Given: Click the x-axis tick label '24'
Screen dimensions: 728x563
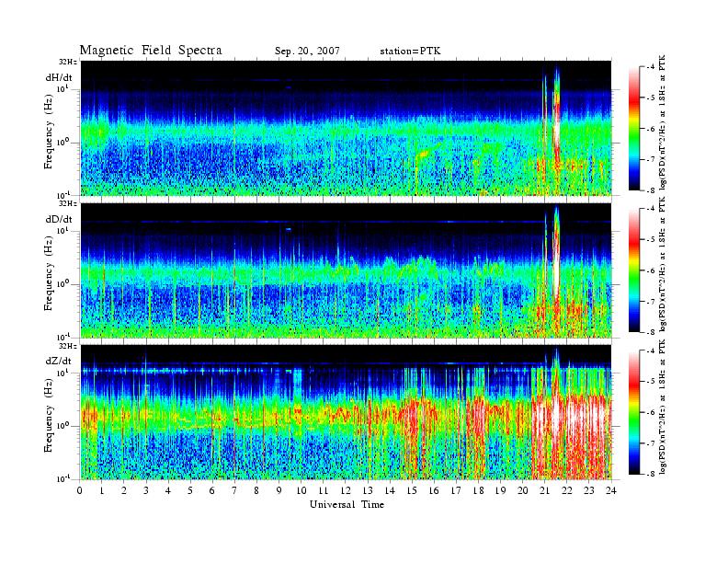Looking at the screenshot, I should 611,490.
